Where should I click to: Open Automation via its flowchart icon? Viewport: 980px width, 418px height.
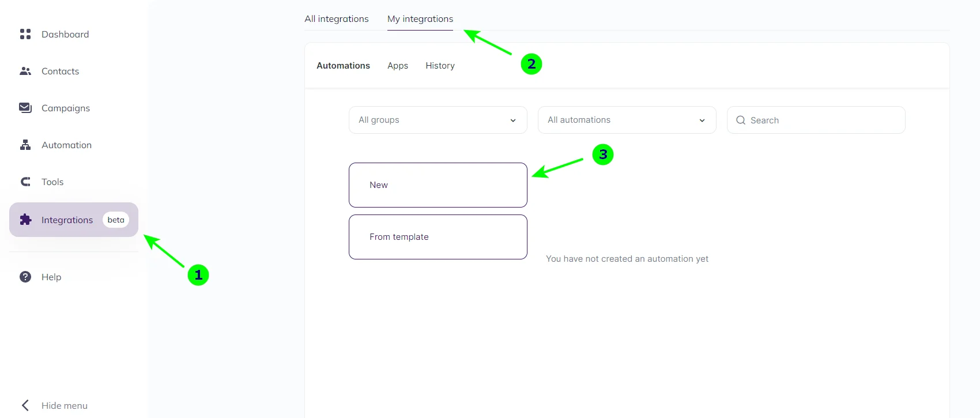click(25, 145)
